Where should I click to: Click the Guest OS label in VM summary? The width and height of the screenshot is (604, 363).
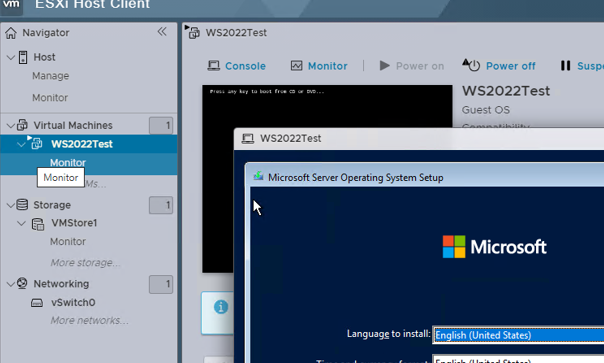[486, 110]
